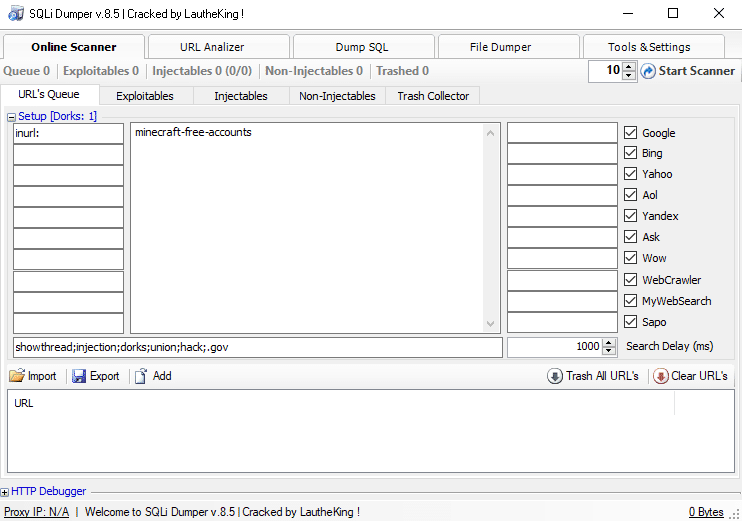Viewport: 742px width, 521px height.
Task: Select the Exploitables sub-tab
Action: click(x=146, y=96)
